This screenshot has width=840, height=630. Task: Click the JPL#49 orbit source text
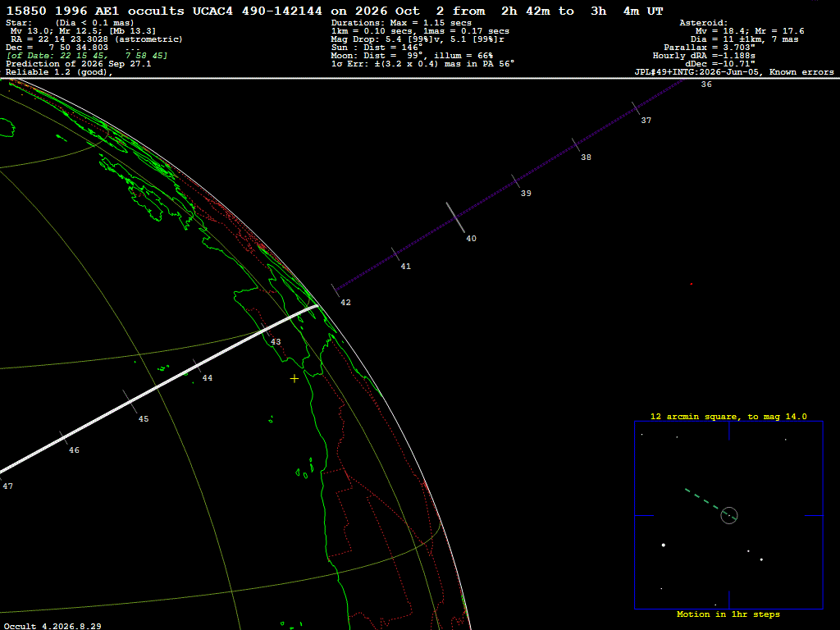coord(734,72)
